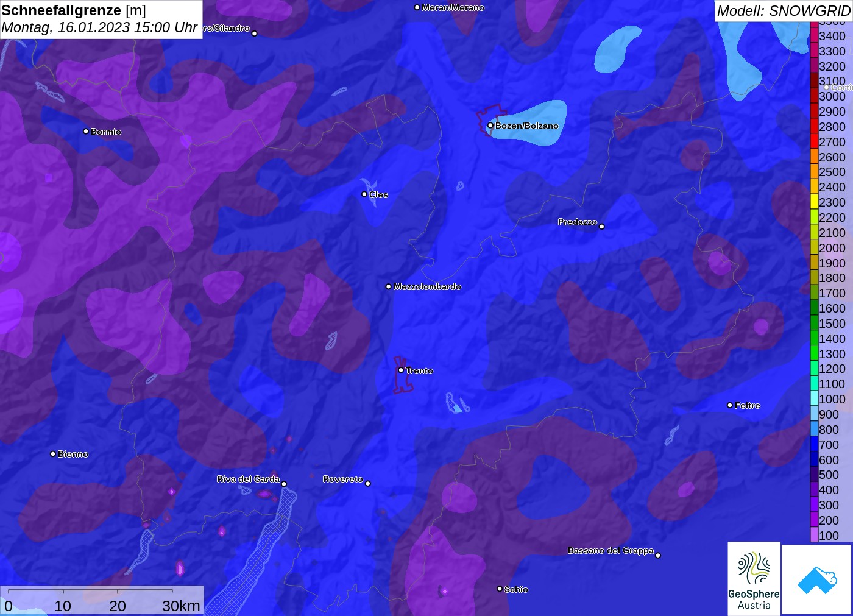Click the Rovereto label text
Screen dimensions: 853x616
343,479
